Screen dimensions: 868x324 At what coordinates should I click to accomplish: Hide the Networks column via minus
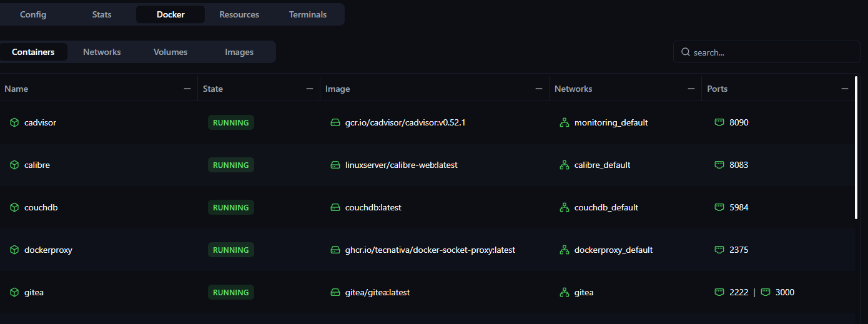point(691,89)
